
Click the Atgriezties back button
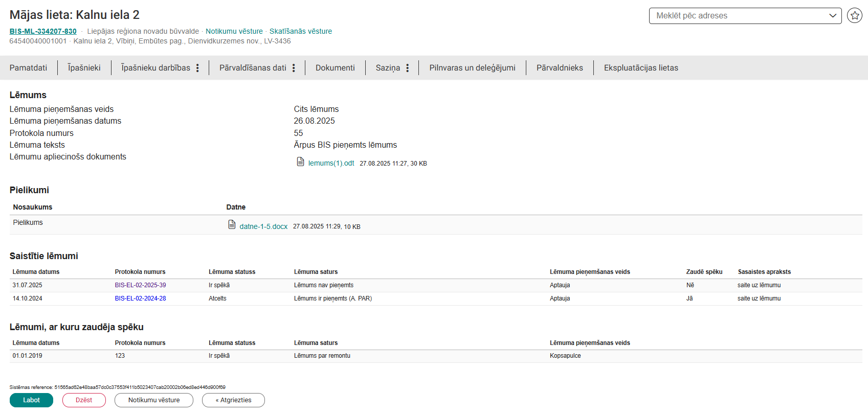233,400
